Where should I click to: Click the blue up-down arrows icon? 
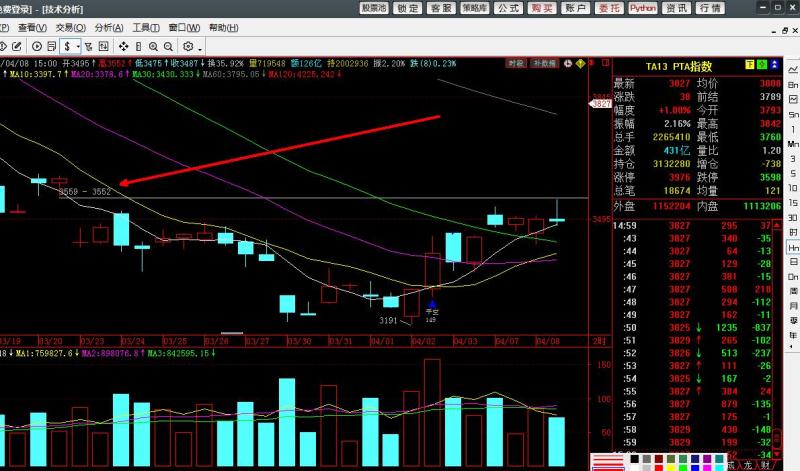(774, 65)
